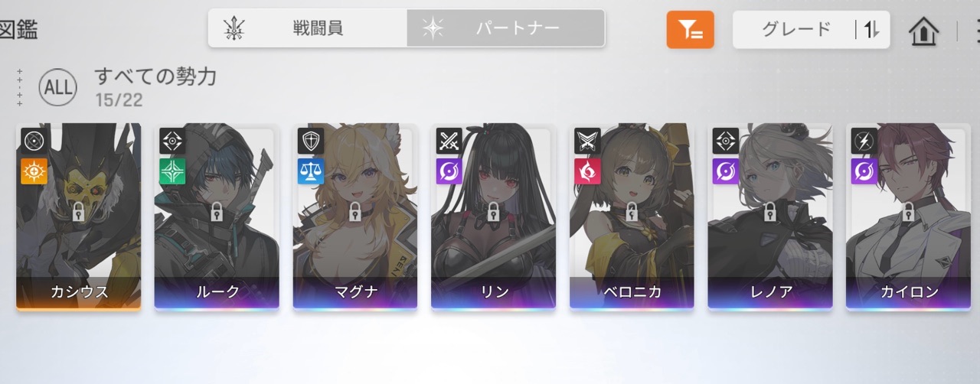The image size is (980, 384).
Task: Go to the home screen icon
Action: [x=924, y=31]
